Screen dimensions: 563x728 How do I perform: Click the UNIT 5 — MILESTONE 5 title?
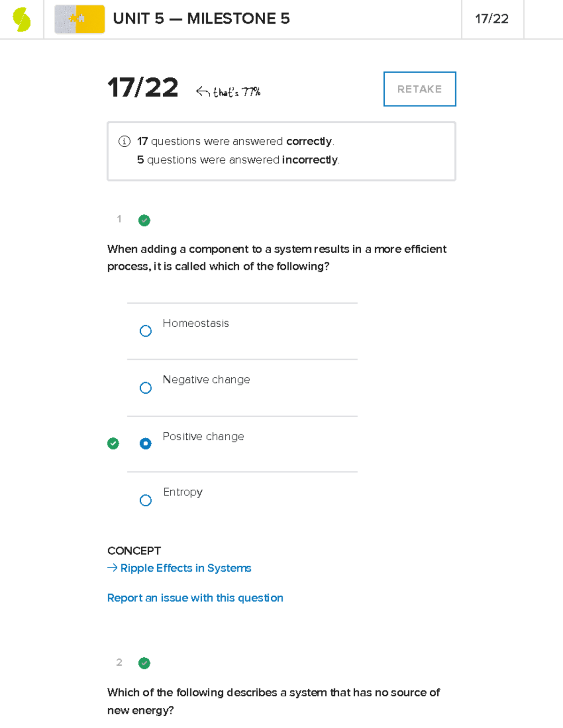201,19
